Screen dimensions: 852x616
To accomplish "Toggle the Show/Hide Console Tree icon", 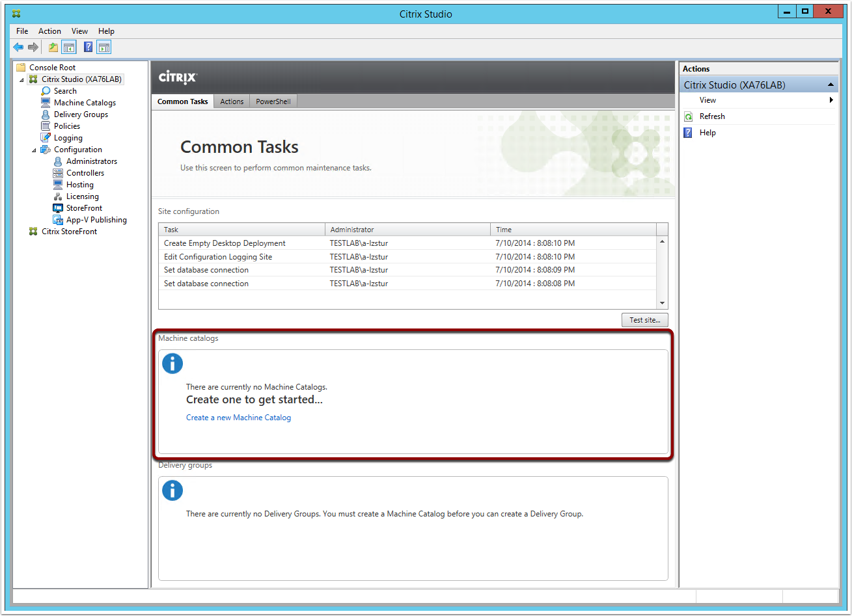I will coord(68,47).
